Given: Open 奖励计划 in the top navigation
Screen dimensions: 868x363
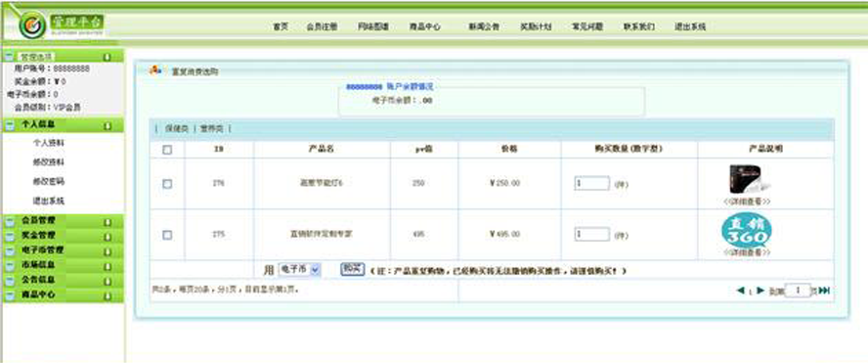Looking at the screenshot, I should click(536, 26).
